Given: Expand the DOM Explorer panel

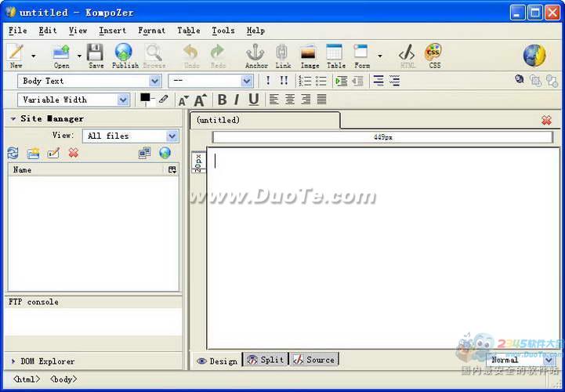Looking at the screenshot, I should [x=13, y=361].
